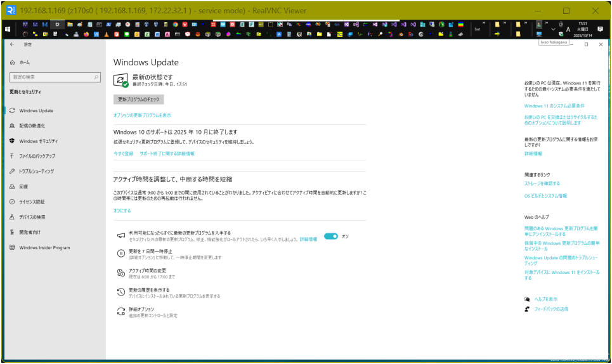Click the 設定の検索 search field
This screenshot has width=612, height=364.
point(55,77)
